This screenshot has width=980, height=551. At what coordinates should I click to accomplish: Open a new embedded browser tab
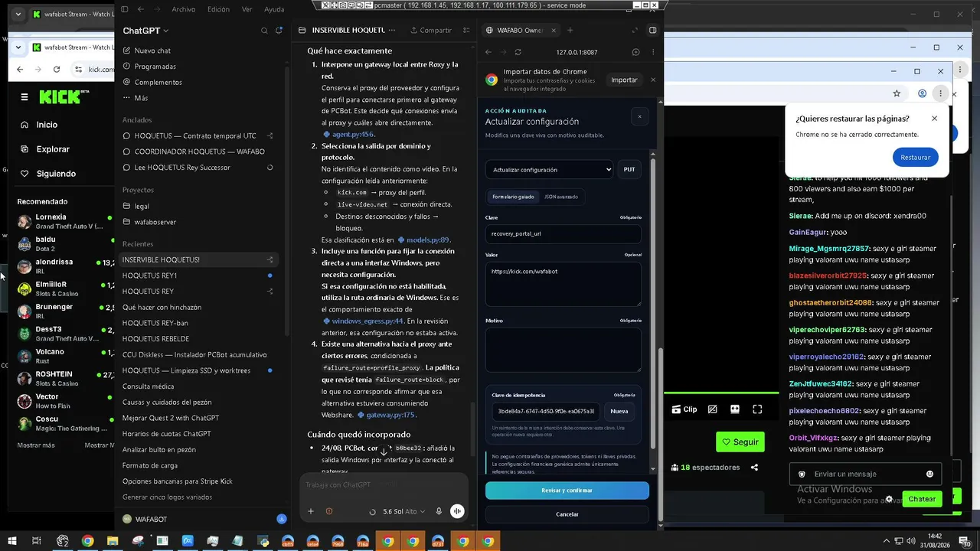pos(570,31)
